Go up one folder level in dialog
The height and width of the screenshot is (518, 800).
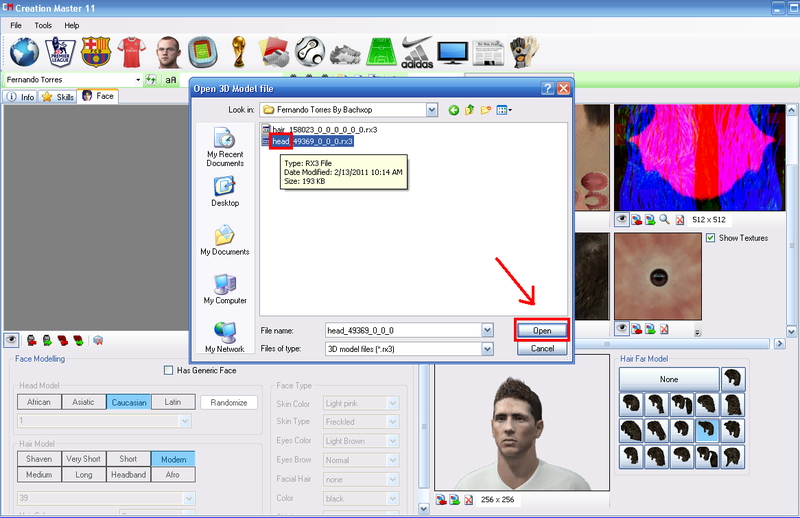(x=468, y=110)
